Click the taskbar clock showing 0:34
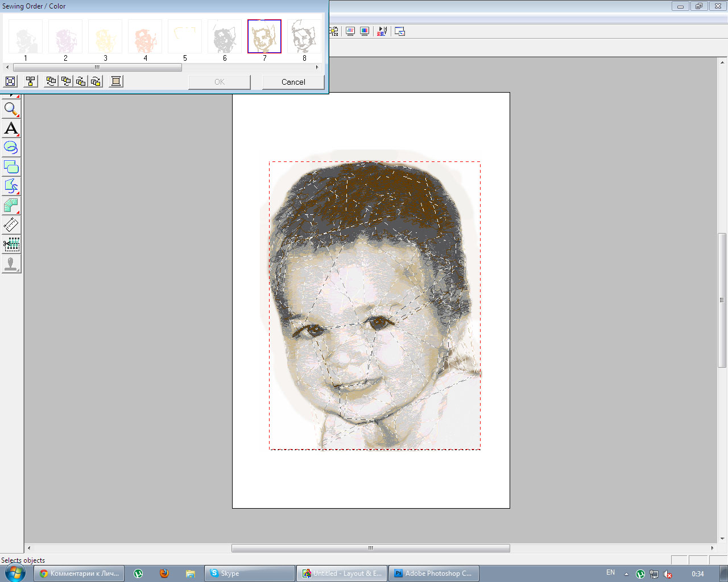The image size is (728, 582). (697, 574)
